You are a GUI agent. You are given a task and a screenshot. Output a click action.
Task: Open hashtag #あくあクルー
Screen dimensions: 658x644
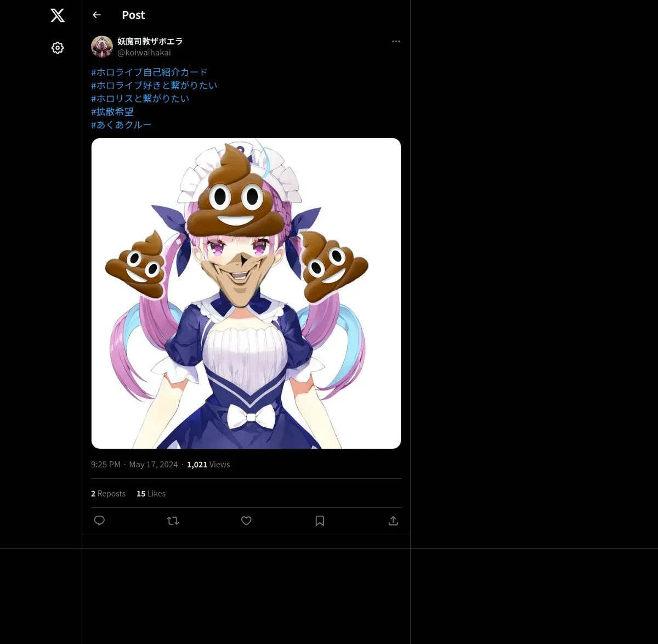(121, 125)
